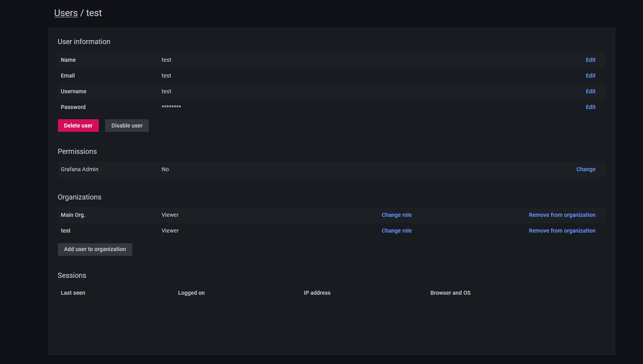Change the Grafana Admin permission
The width and height of the screenshot is (643, 364).
click(x=586, y=169)
